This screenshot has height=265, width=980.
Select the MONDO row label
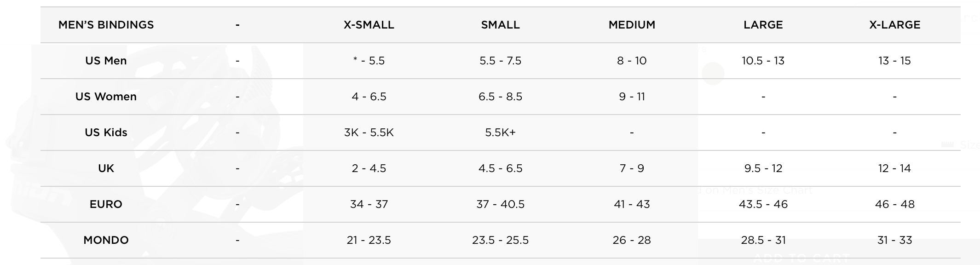tap(106, 240)
